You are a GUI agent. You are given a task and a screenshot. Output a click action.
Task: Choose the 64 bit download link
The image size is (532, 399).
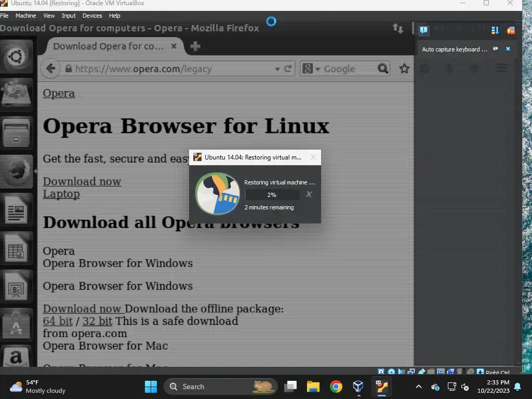pyautogui.click(x=58, y=321)
